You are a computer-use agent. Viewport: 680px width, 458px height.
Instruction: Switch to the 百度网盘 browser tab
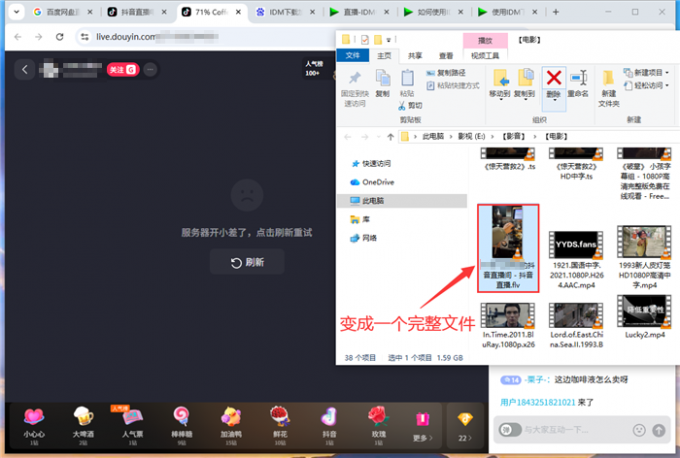[x=63, y=12]
